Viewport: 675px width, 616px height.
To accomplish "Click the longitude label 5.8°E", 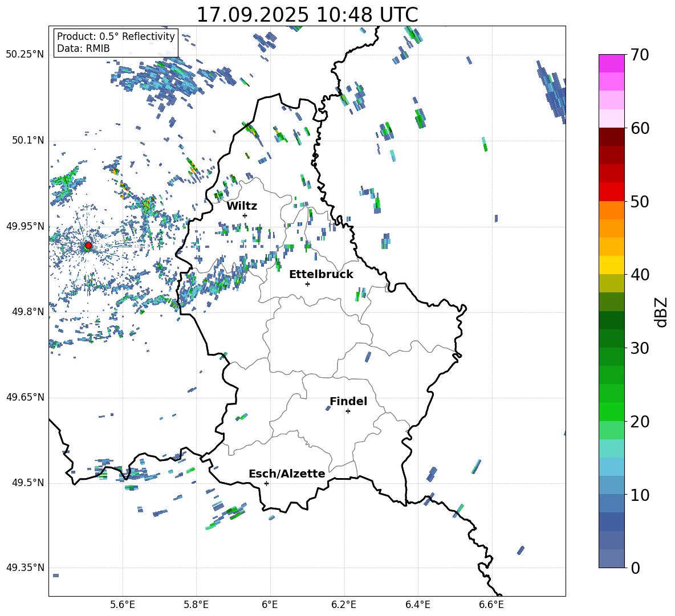I will pos(196,605).
